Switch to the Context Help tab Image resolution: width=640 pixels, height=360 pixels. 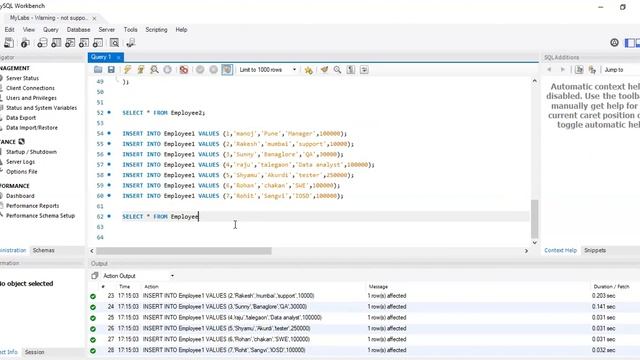coord(560,250)
